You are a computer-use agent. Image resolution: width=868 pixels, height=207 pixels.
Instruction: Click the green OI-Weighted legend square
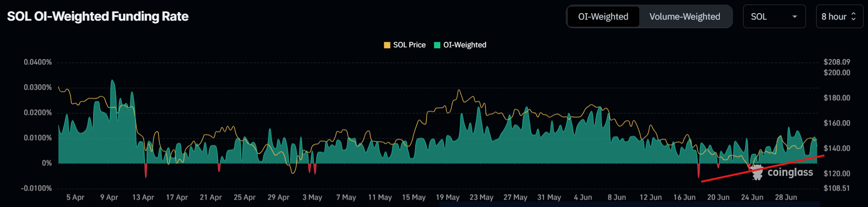[x=437, y=45]
